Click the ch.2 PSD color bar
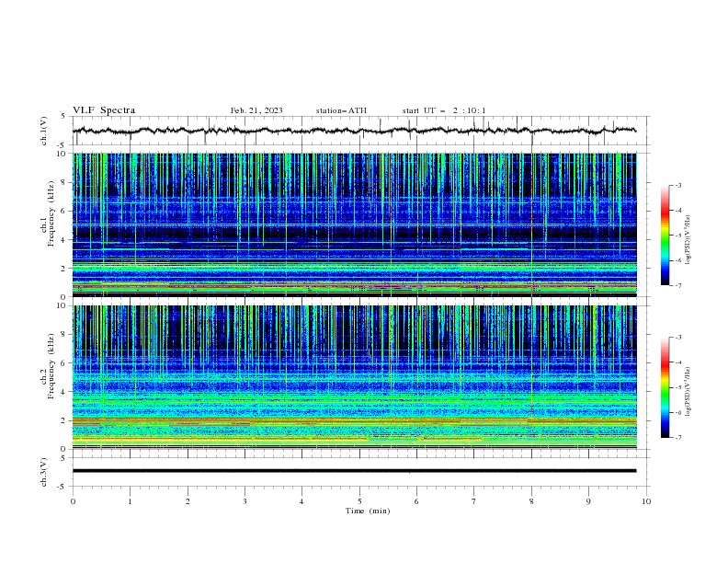The image size is (728, 563). point(665,387)
